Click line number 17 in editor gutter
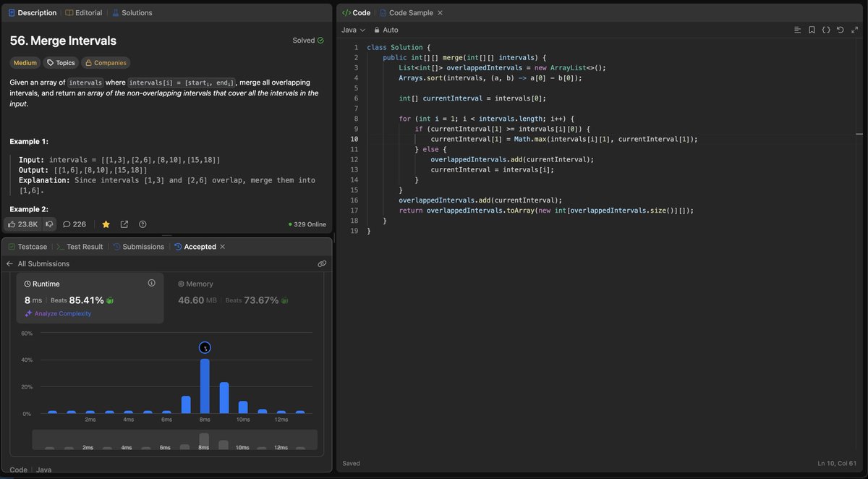868x479 pixels. click(x=354, y=210)
